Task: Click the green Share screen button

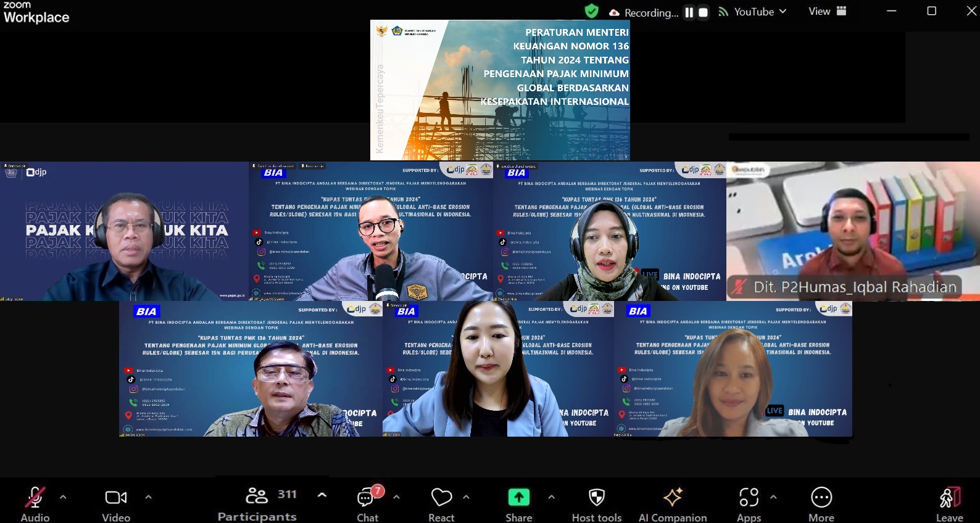Action: 518,497
